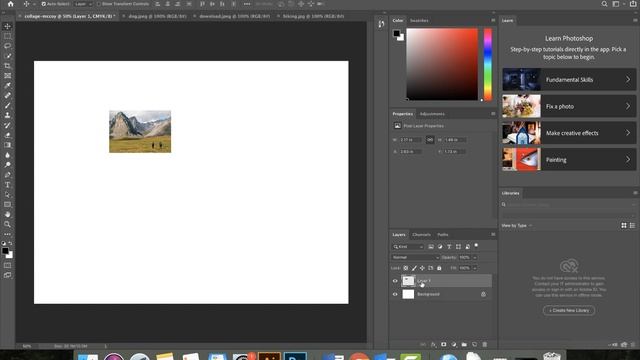Toggle Quick Mask mode icon
This screenshot has width=640, height=360.
coord(7,265)
